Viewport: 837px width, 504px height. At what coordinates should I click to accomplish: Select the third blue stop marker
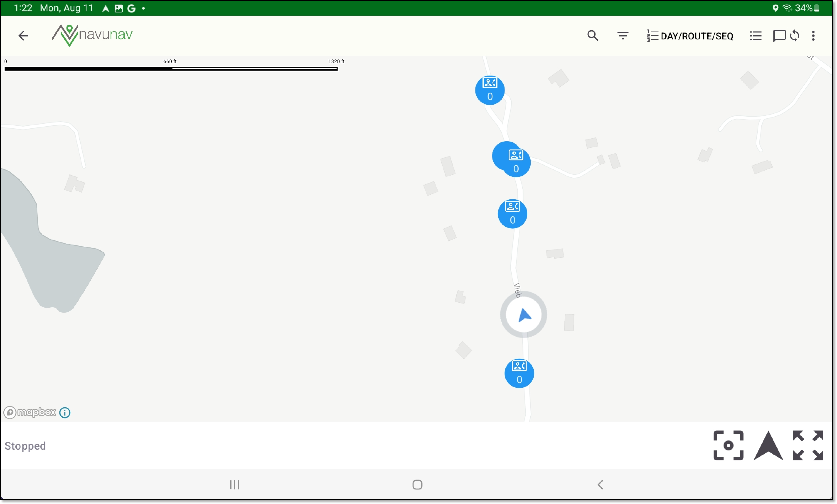tap(513, 214)
